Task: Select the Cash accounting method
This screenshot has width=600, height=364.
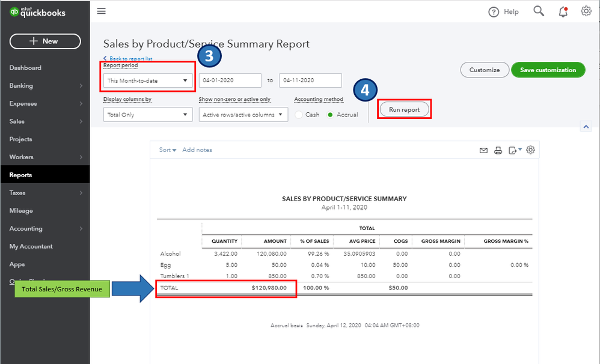Action: (x=299, y=115)
